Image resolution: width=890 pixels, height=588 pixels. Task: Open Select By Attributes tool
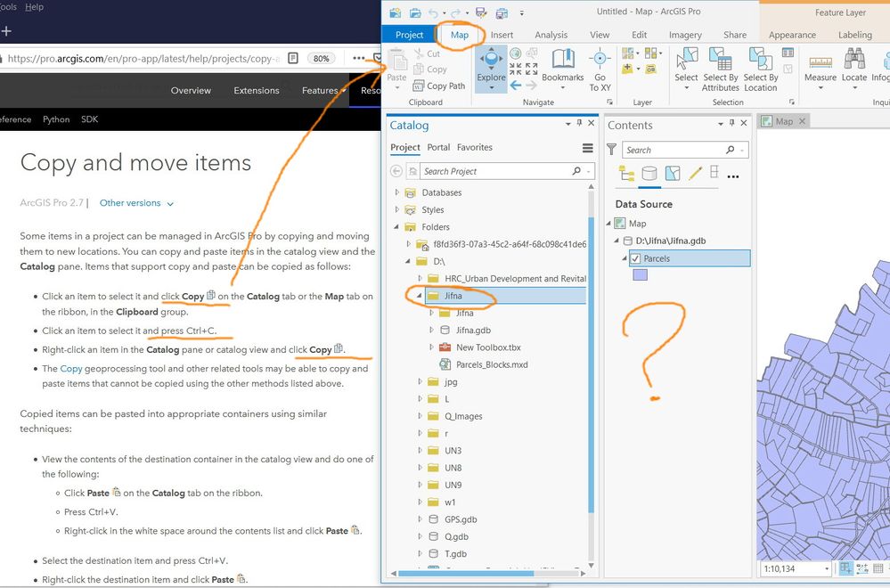click(x=721, y=69)
